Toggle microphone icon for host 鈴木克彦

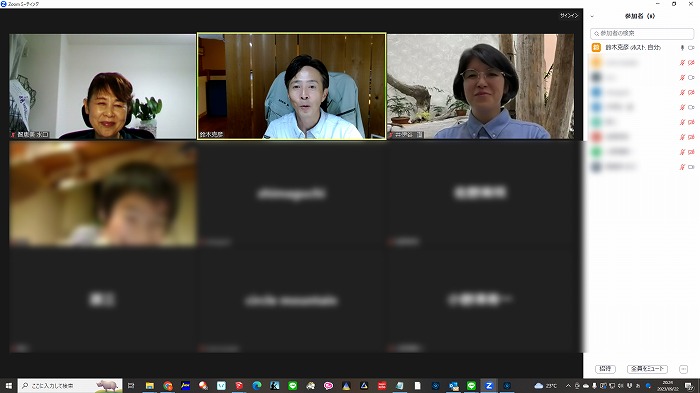click(682, 47)
